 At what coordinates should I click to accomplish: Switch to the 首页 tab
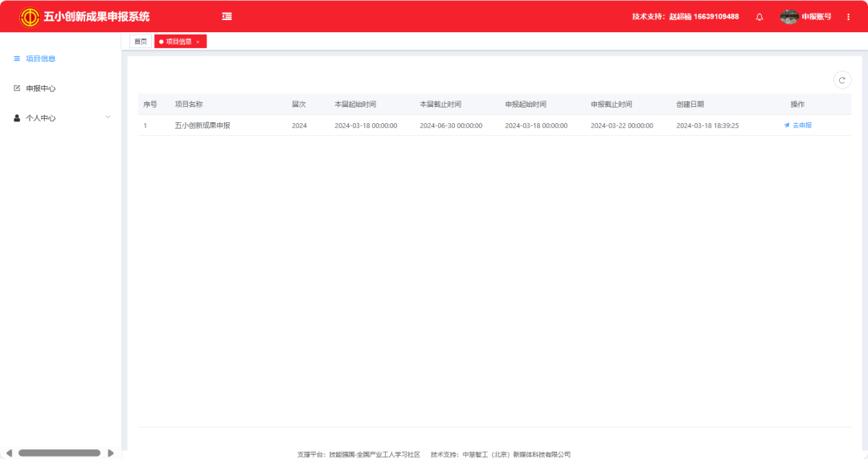[141, 42]
